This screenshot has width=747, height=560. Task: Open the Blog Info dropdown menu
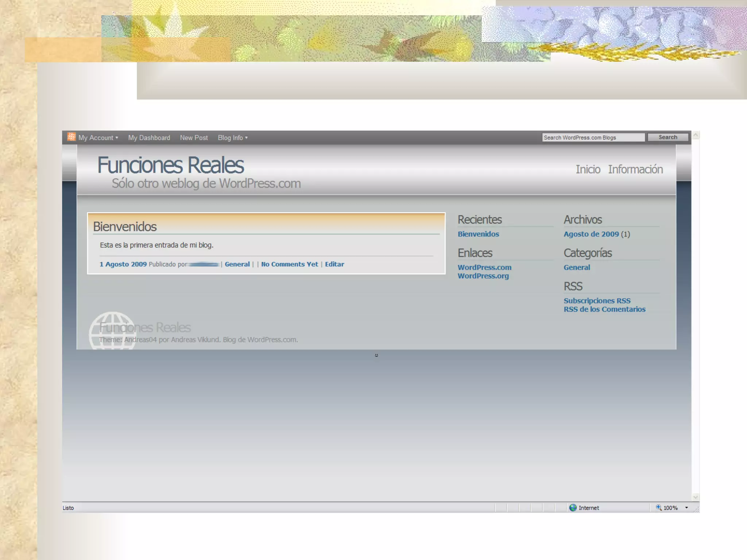[233, 138]
